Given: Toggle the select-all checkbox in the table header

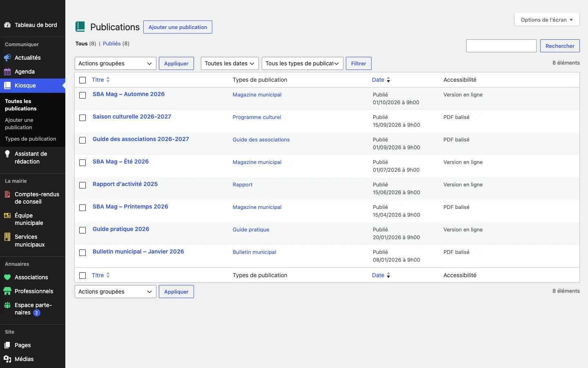Looking at the screenshot, I should 82,80.
